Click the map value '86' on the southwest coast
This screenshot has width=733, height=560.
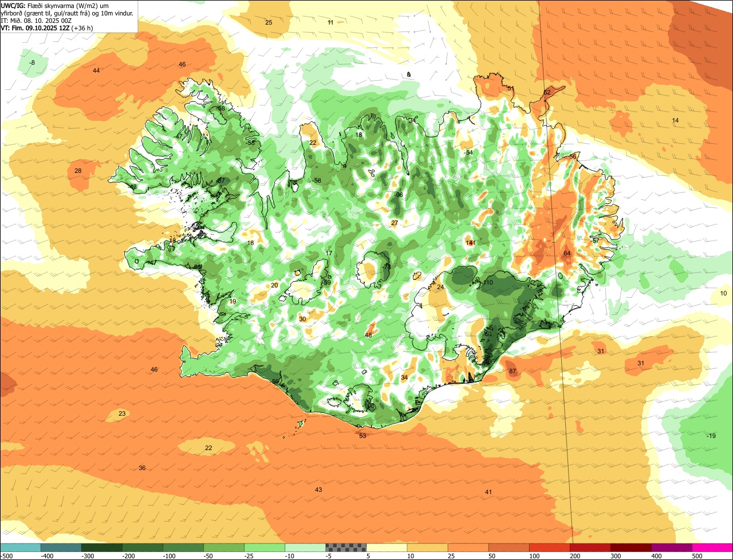275,381
